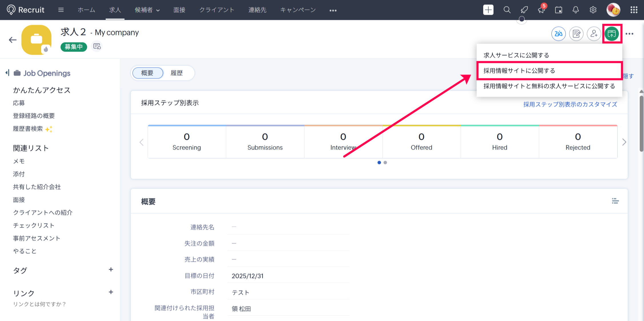Image resolution: width=644 pixels, height=321 pixels.
Task: Switch to the 履歴 view toggle
Action: coord(177,73)
